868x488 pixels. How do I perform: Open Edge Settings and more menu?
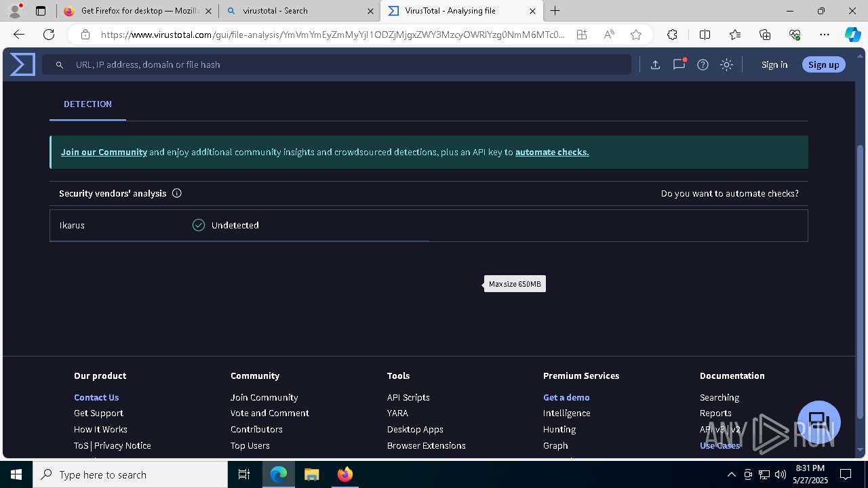[825, 35]
